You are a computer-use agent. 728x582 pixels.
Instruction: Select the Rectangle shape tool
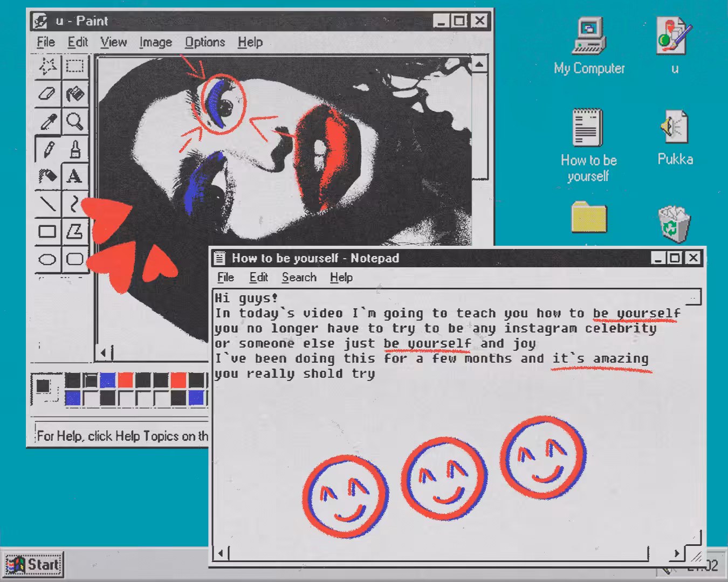pos(48,232)
